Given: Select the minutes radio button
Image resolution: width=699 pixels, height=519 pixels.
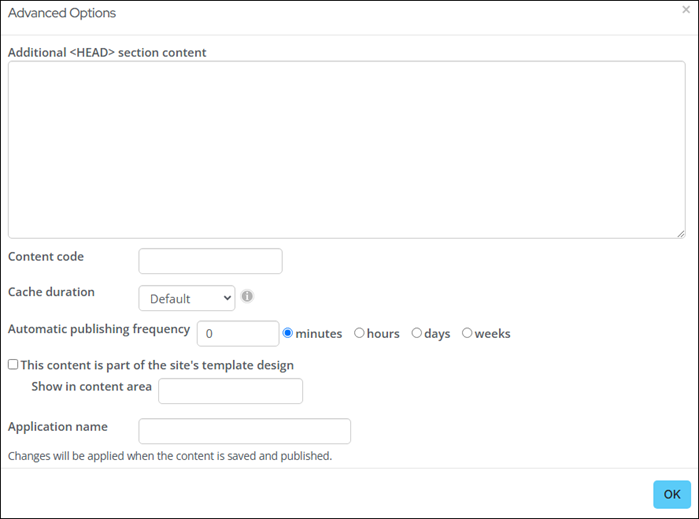Looking at the screenshot, I should click(x=288, y=333).
